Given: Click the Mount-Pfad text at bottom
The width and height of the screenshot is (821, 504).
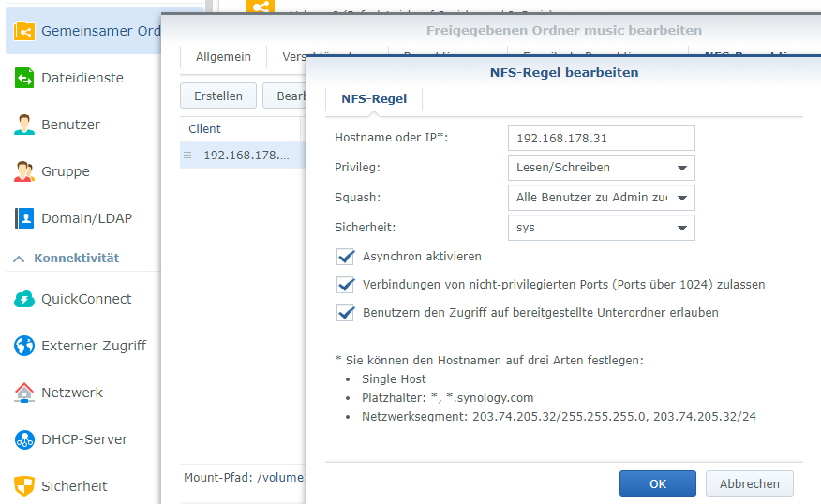Looking at the screenshot, I should click(245, 478).
